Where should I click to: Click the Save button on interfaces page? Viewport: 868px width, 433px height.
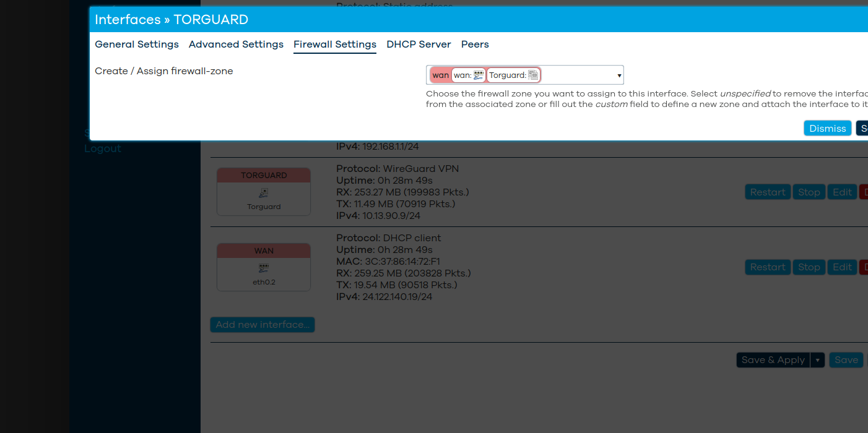tap(846, 360)
